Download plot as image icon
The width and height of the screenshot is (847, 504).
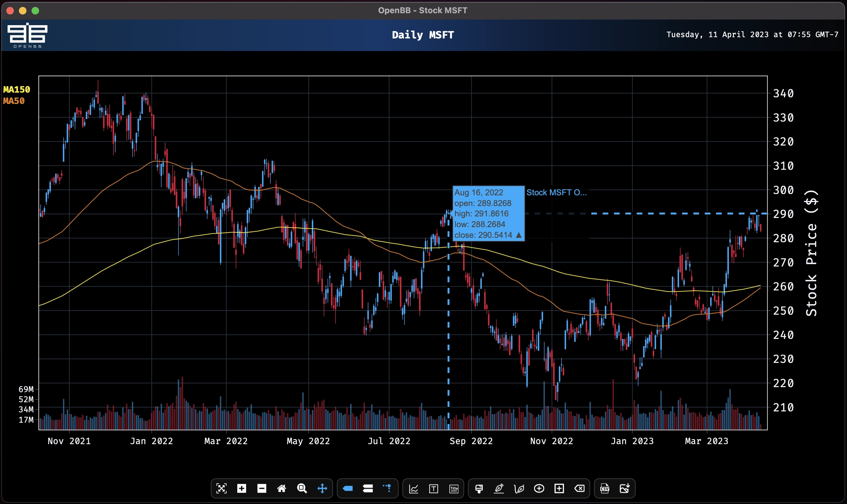625,488
